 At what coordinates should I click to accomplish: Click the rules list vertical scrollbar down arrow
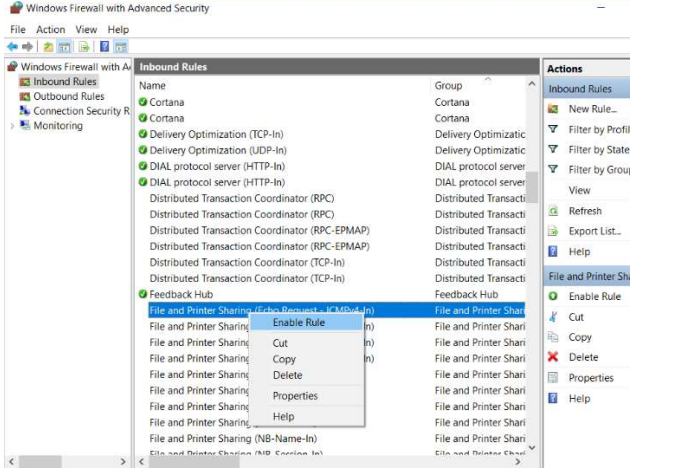click(x=532, y=447)
